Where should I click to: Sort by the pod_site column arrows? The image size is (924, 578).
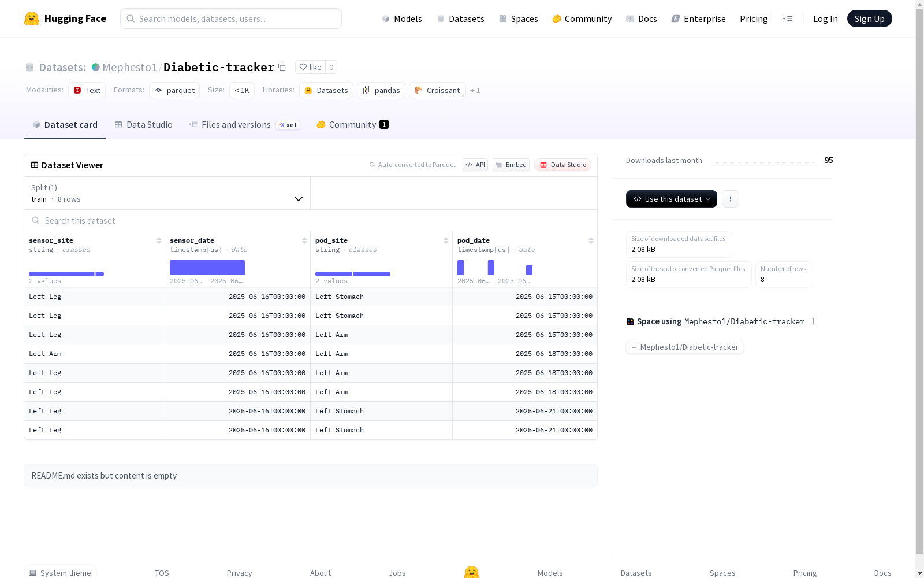pos(446,240)
